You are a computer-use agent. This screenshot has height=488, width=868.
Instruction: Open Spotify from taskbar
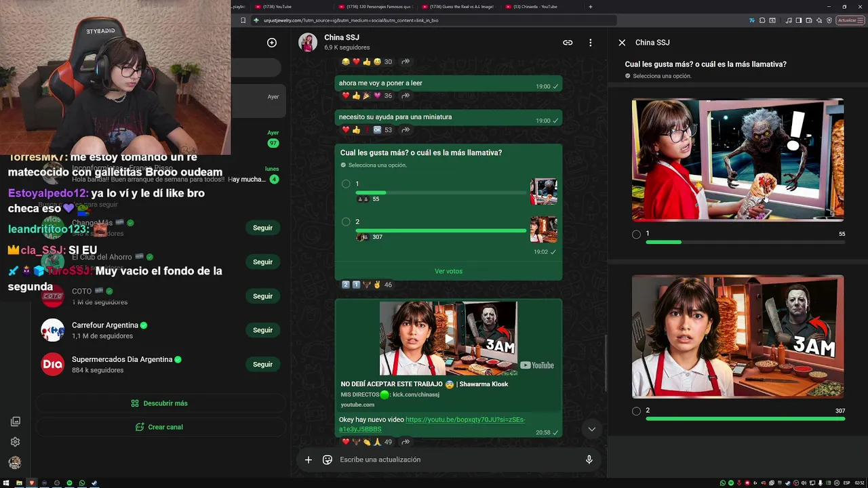[69, 483]
